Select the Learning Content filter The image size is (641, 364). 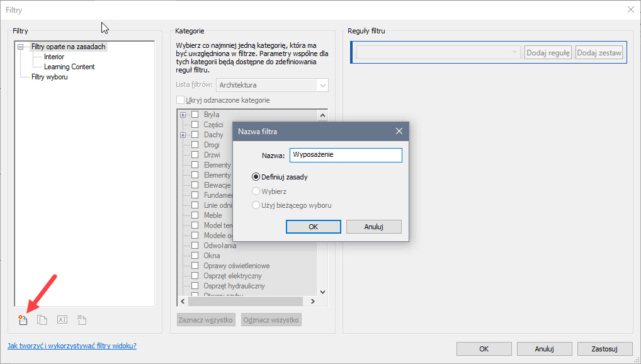click(69, 67)
